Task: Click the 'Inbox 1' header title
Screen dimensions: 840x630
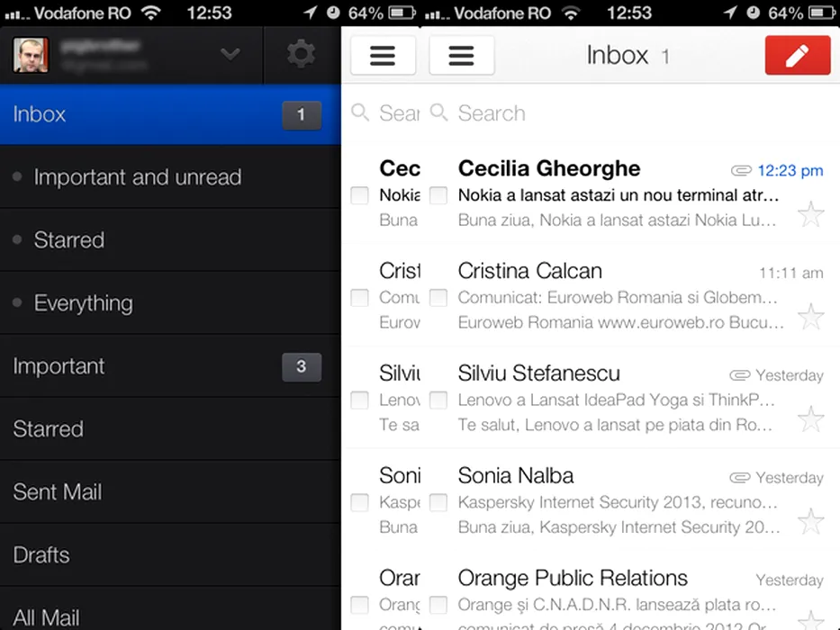Action: click(x=628, y=55)
